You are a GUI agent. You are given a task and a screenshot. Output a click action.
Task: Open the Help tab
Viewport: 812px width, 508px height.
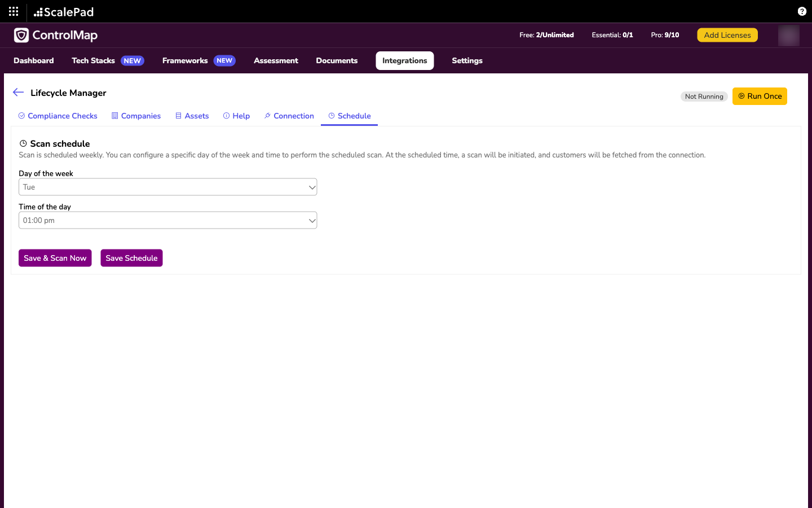point(236,116)
